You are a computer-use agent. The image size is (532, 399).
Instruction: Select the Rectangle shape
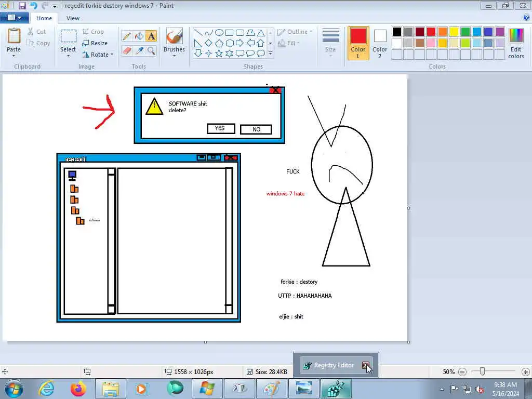coord(229,33)
